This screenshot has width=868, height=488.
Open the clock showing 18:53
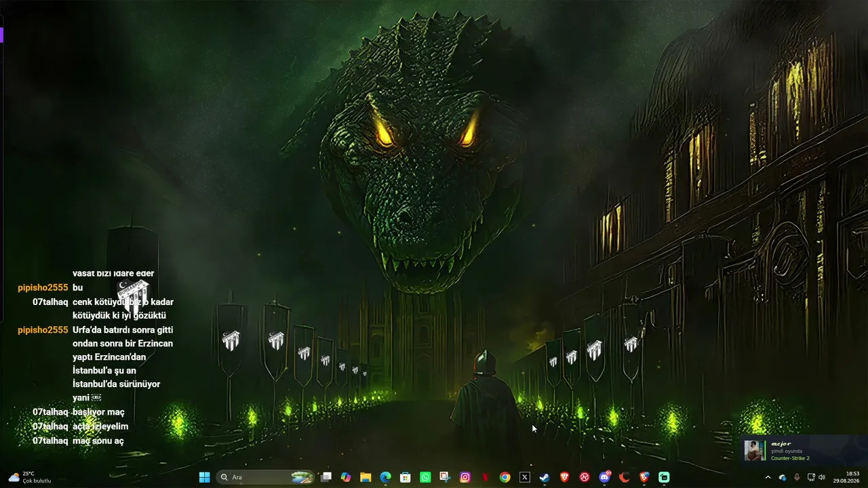pyautogui.click(x=846, y=477)
